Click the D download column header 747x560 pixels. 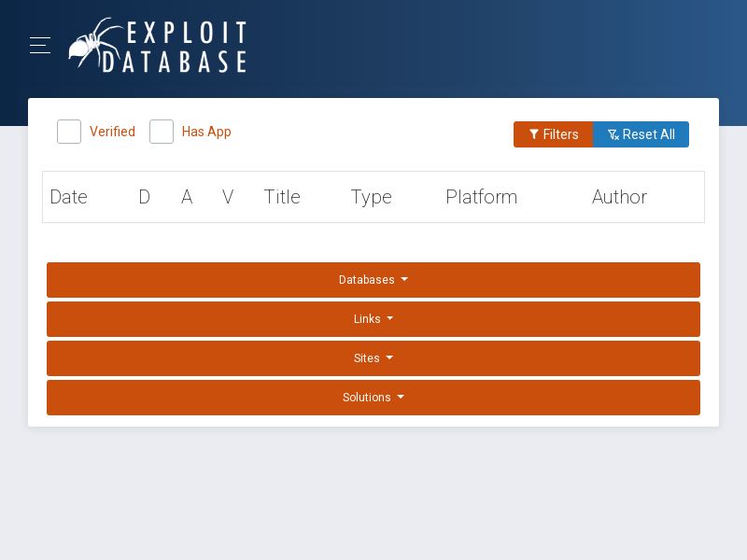(145, 197)
